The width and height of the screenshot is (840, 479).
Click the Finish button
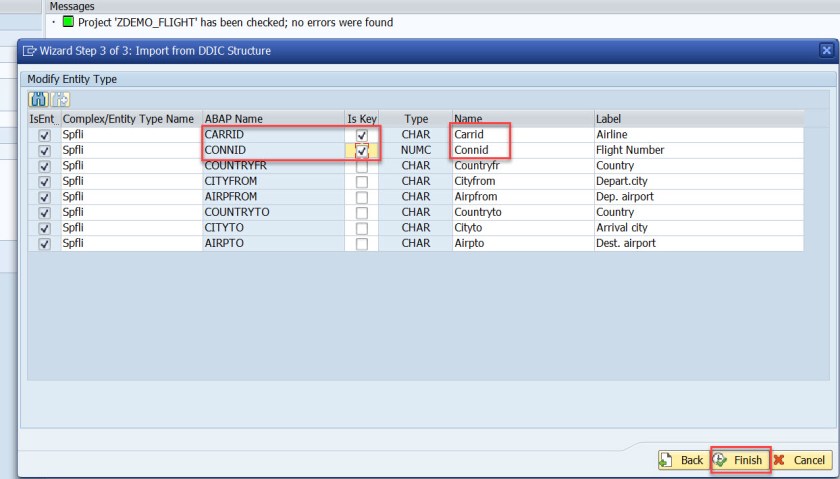coord(740,460)
